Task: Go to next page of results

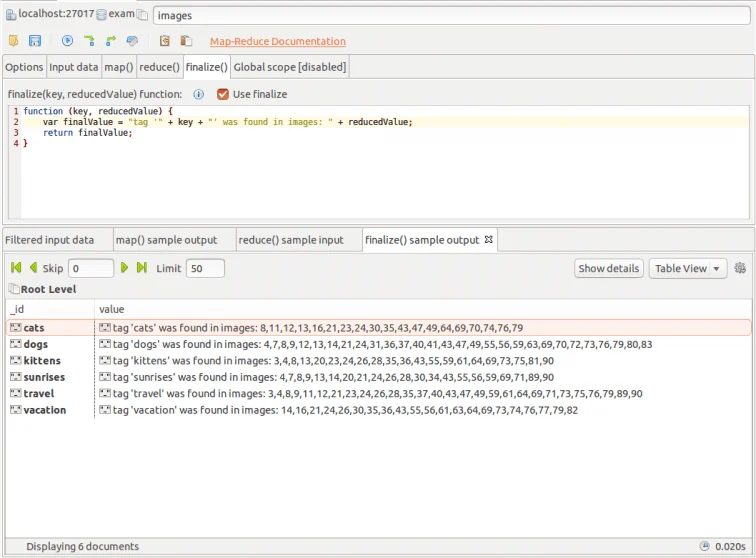Action: coord(124,268)
